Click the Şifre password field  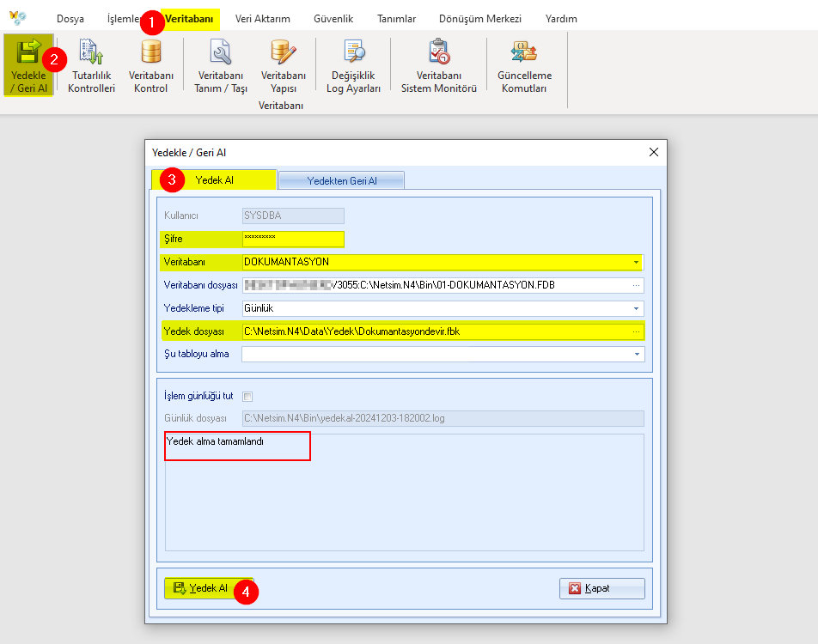point(293,239)
